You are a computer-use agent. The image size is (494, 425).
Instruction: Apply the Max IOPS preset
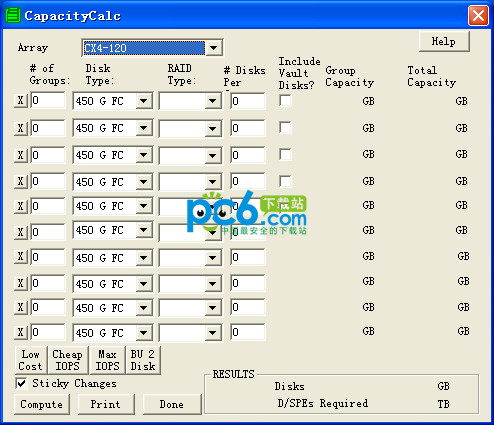[107, 360]
